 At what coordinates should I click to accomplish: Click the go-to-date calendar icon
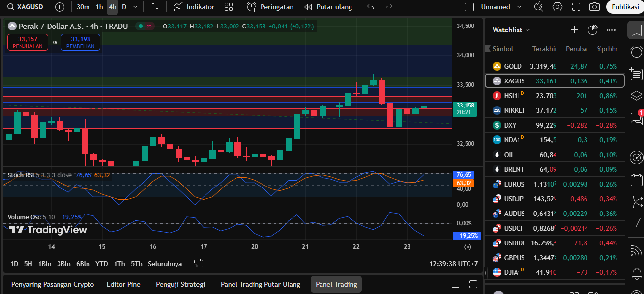198,264
